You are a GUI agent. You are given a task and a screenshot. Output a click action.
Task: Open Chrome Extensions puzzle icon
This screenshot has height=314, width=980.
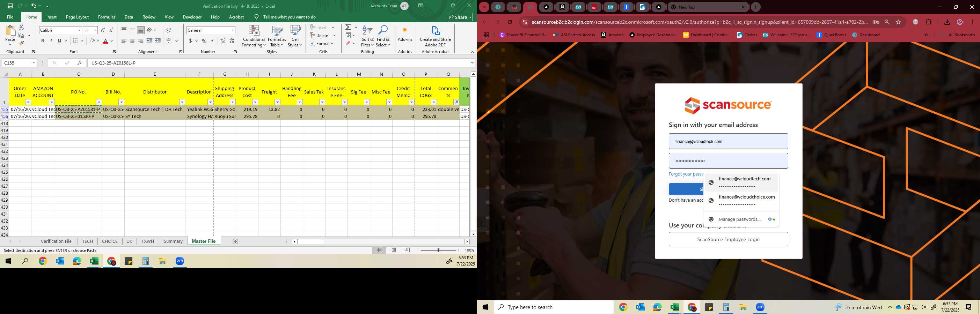point(928,22)
